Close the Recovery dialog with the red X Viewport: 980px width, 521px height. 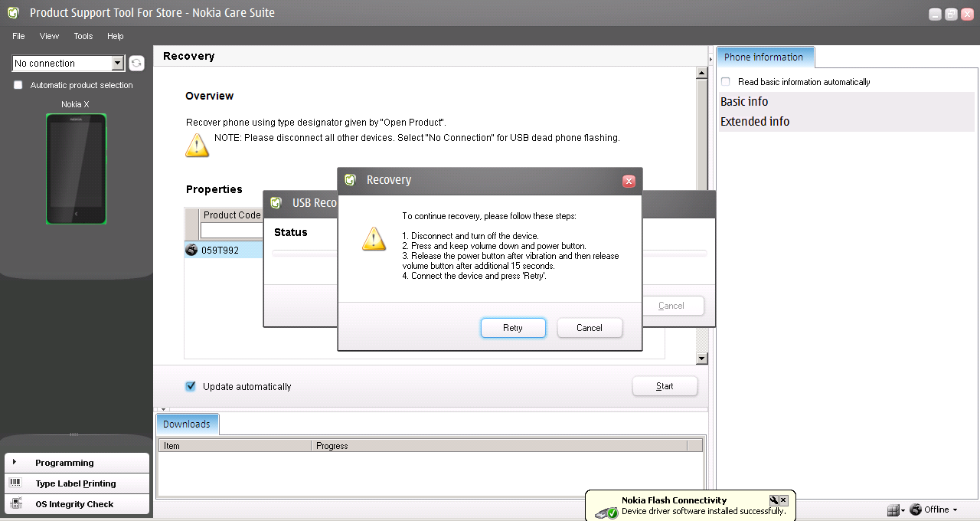coord(629,181)
